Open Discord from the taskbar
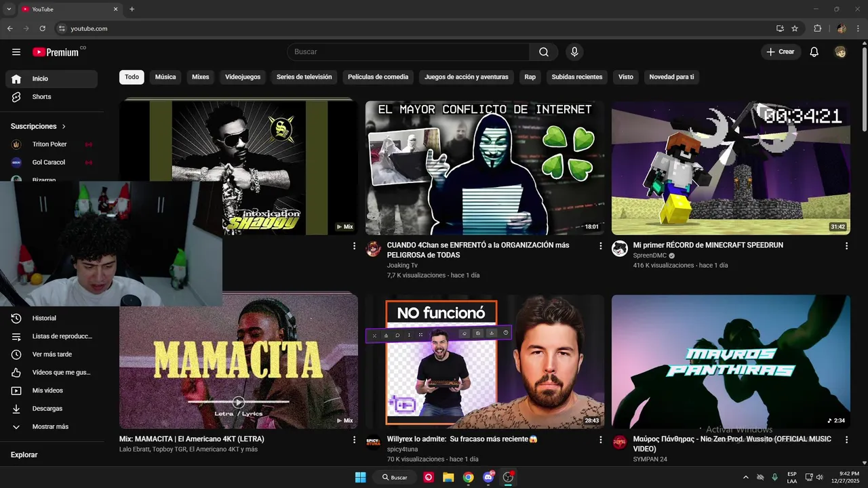 point(488,477)
